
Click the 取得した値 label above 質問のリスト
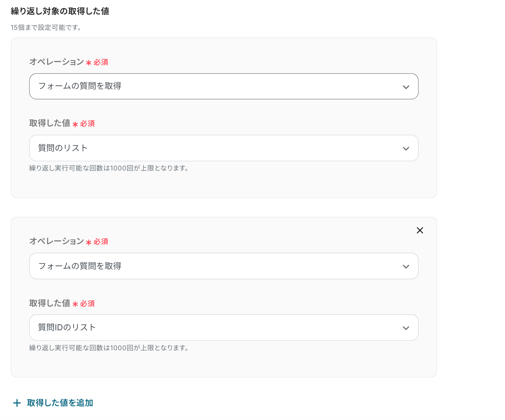point(50,123)
